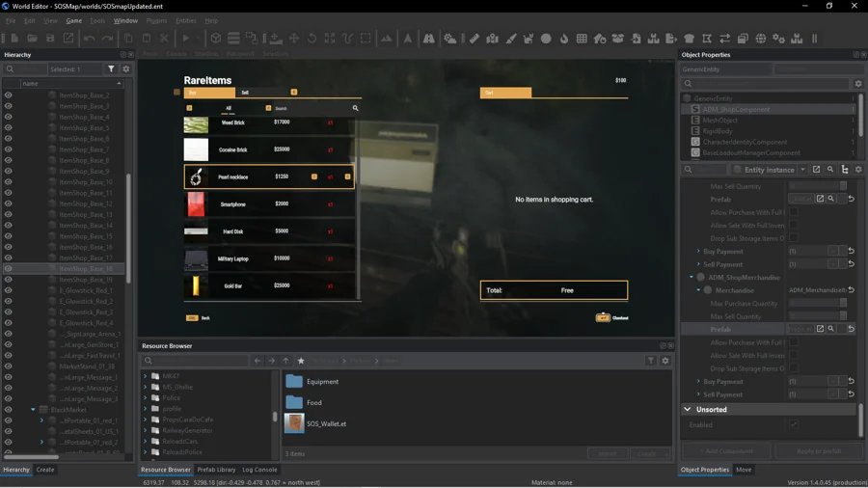Expand the MK47 folder in Resource Browser
This screenshot has width=868, height=488.
click(x=146, y=376)
